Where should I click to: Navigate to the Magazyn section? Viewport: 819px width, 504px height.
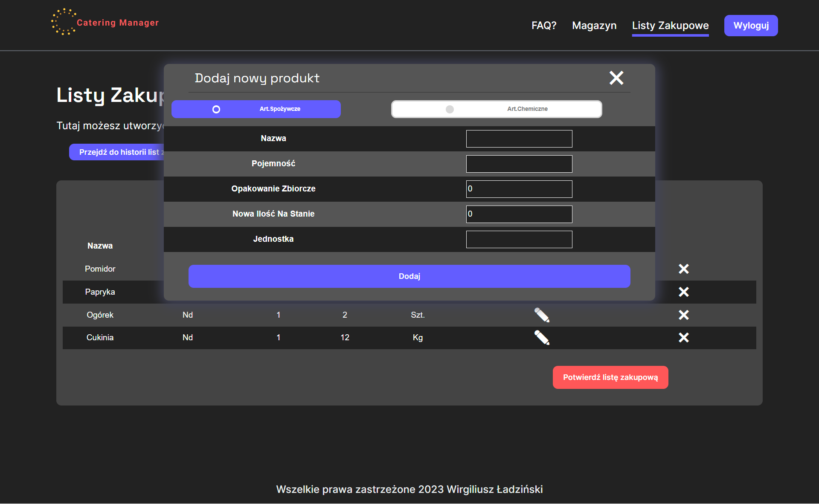(594, 26)
